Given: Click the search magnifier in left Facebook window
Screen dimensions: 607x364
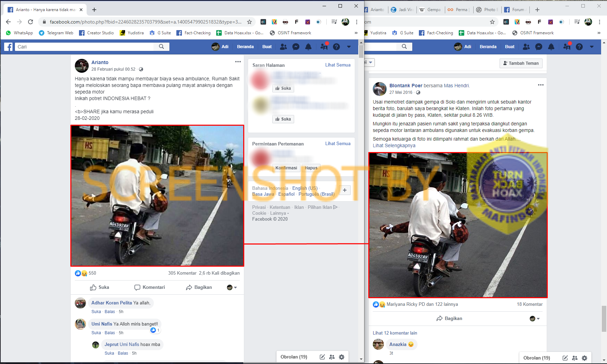Looking at the screenshot, I should click(161, 47).
